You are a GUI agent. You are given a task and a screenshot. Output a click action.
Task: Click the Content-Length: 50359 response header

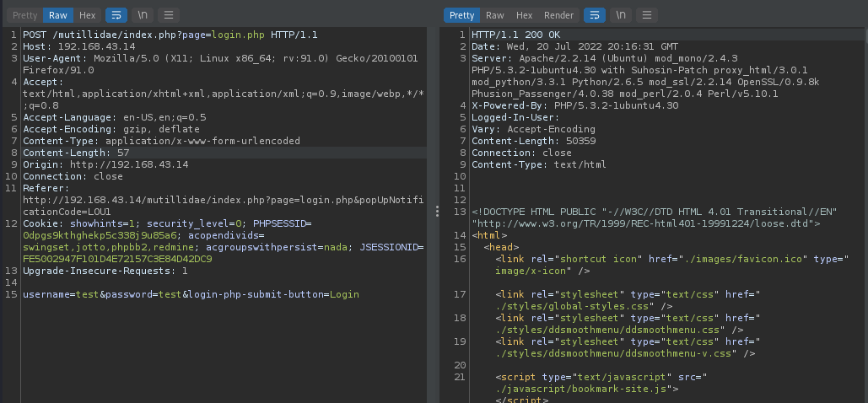click(x=533, y=141)
